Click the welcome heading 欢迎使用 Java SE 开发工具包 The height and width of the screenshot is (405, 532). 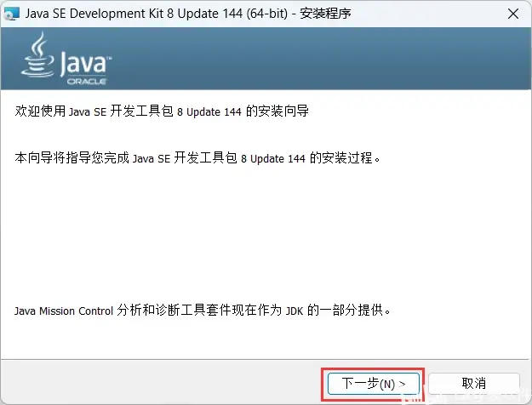pos(94,111)
